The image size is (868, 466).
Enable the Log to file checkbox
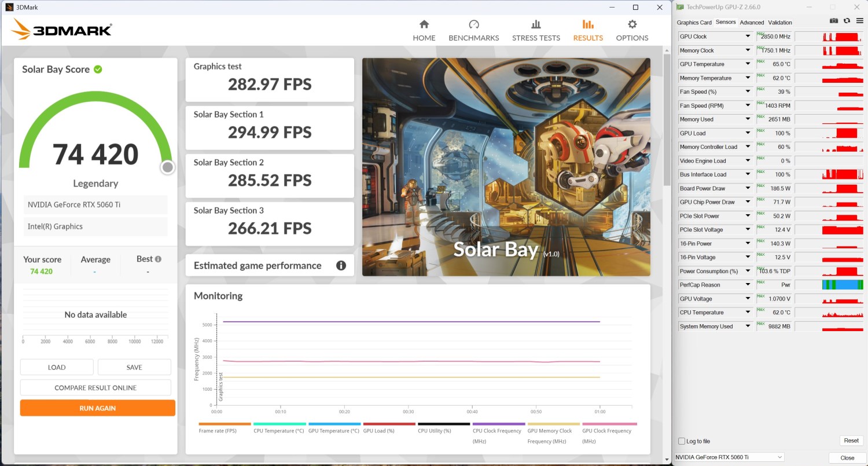coord(682,441)
